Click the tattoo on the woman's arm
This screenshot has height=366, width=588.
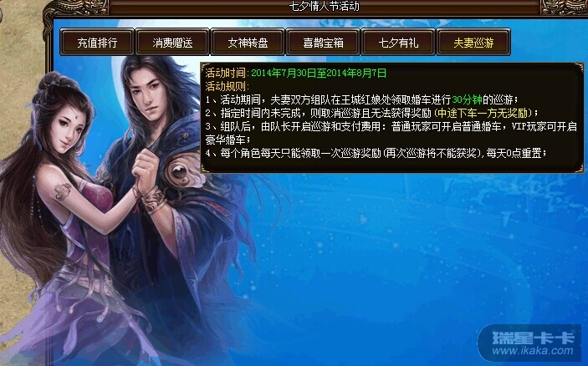click(63, 191)
